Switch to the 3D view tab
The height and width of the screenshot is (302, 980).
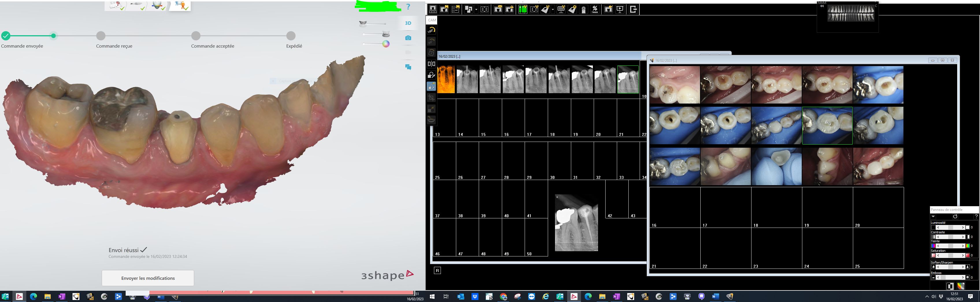408,23
